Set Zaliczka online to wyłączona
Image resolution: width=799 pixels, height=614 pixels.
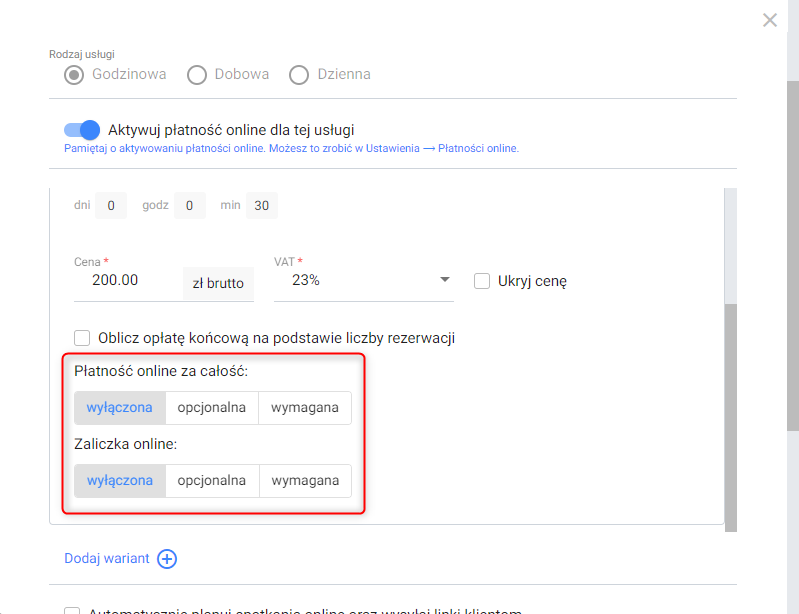point(120,480)
